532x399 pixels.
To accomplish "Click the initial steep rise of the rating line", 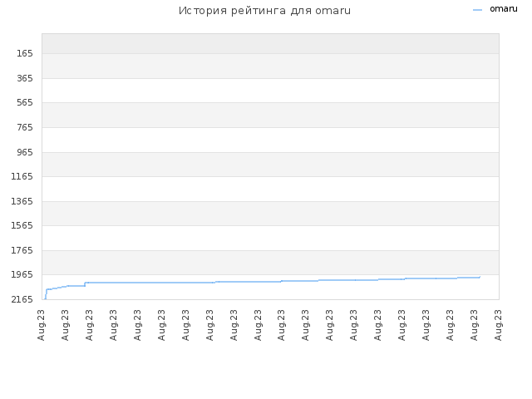I will pos(47,294).
